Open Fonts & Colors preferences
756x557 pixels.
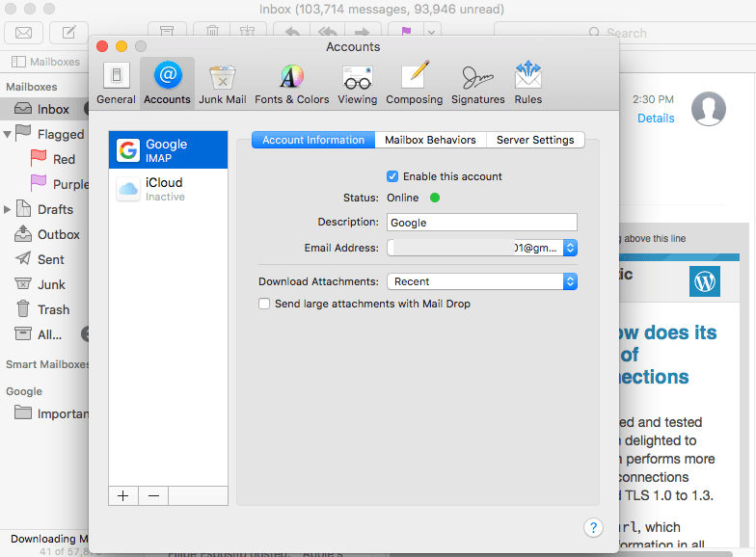[291, 83]
